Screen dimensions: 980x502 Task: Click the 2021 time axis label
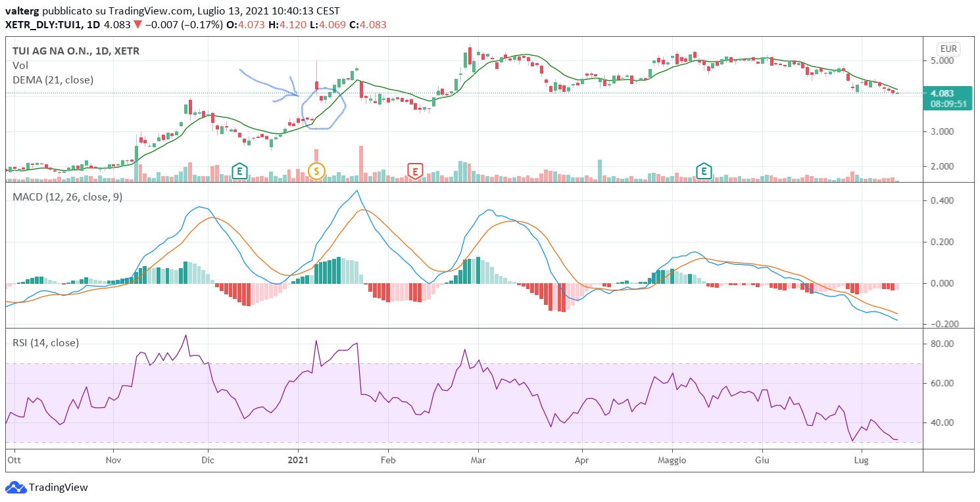pyautogui.click(x=298, y=461)
